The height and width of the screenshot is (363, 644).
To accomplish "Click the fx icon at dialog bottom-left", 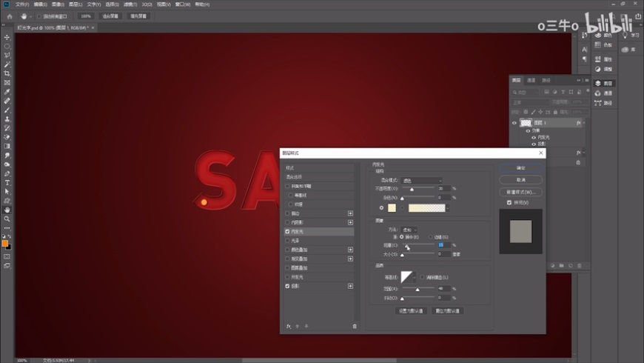I will pos(289,326).
